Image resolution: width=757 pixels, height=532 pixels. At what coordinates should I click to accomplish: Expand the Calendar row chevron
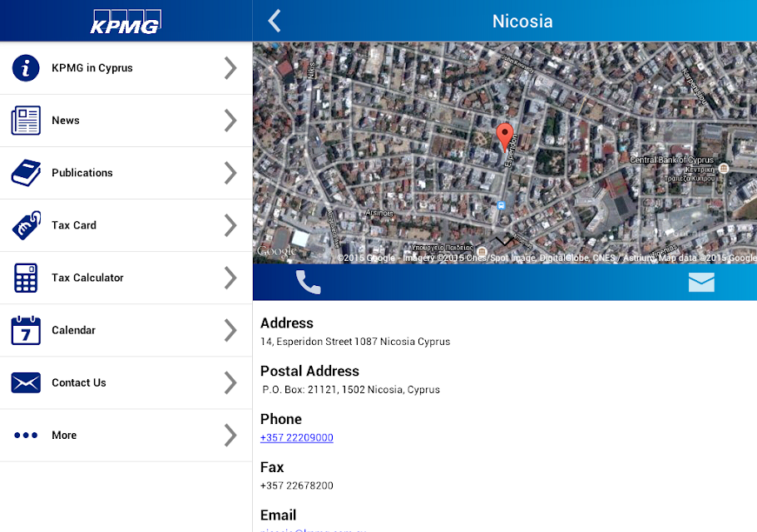click(230, 330)
